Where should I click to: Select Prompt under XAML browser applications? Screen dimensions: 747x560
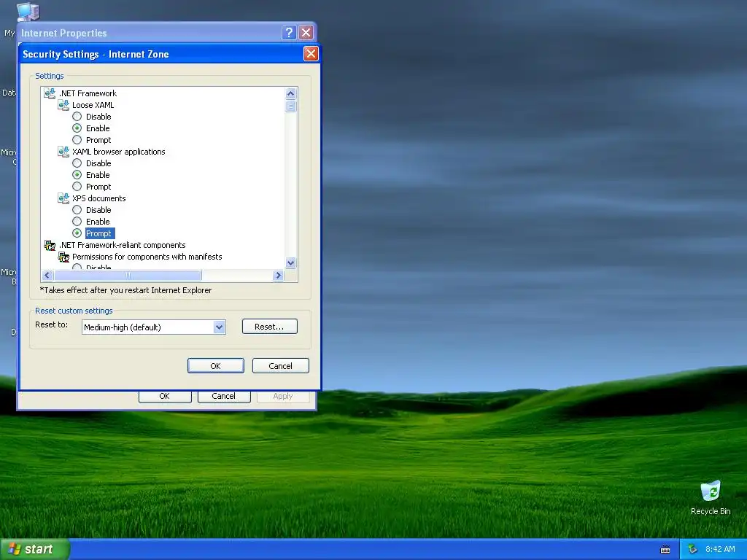(x=77, y=187)
